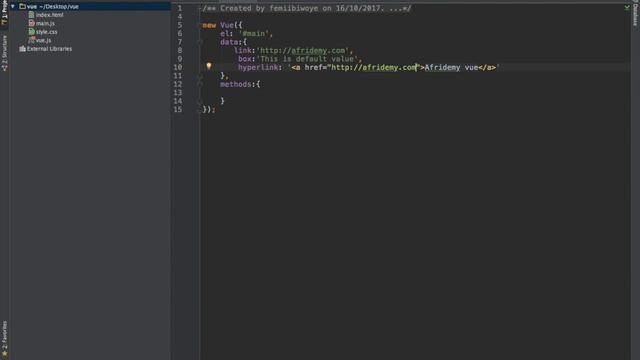
Task: Click the fold end marker on line 11
Action: point(200,76)
